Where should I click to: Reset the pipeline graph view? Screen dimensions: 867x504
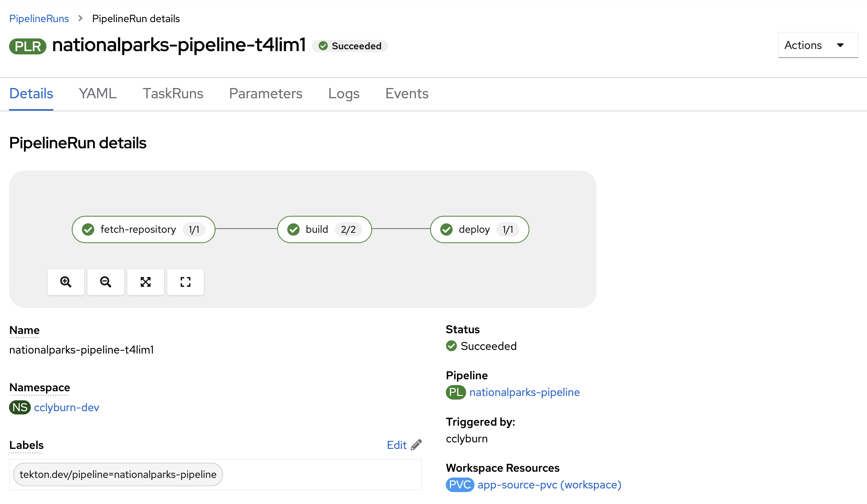tap(185, 282)
